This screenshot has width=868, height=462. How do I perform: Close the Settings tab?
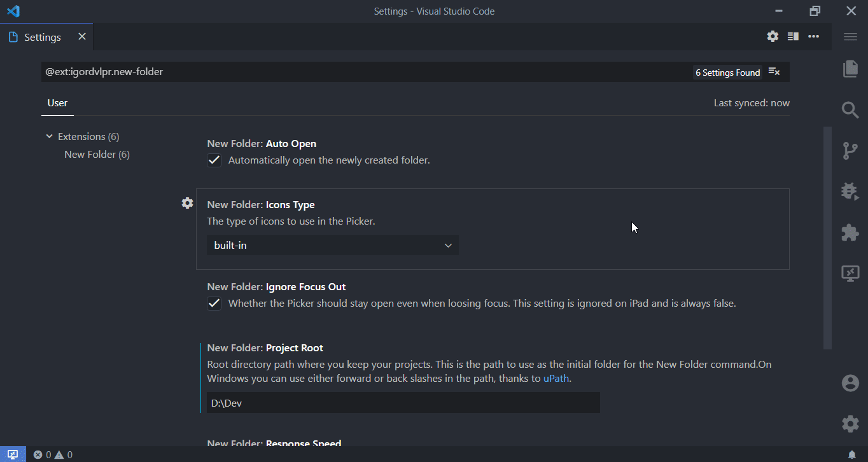click(x=82, y=37)
